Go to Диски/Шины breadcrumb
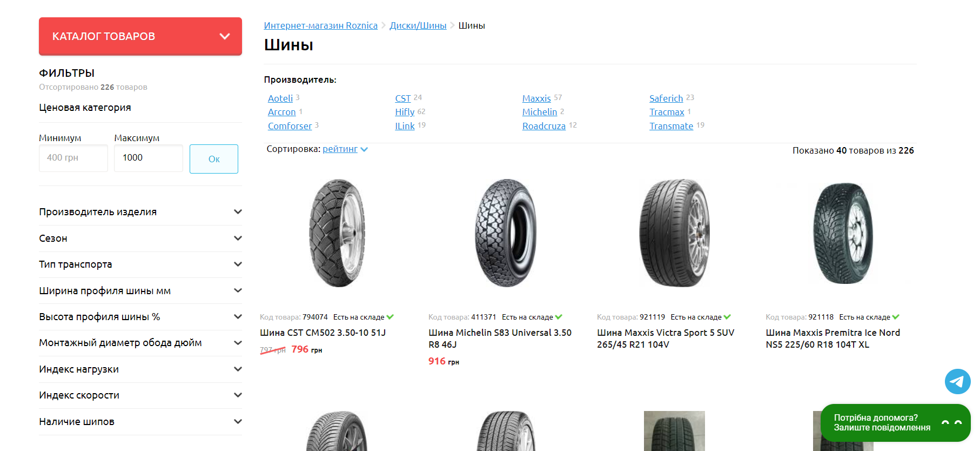The width and height of the screenshot is (980, 451). point(418,25)
